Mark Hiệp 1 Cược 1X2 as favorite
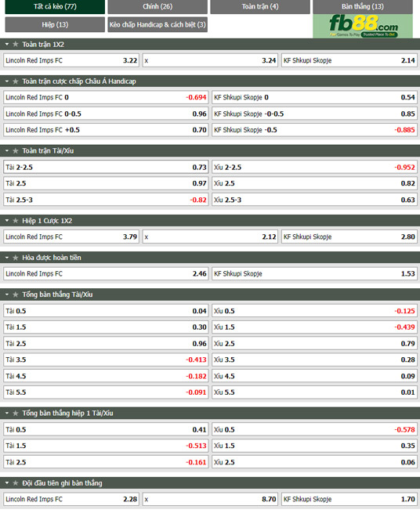Screen dimensions: 420x513 click(x=16, y=221)
